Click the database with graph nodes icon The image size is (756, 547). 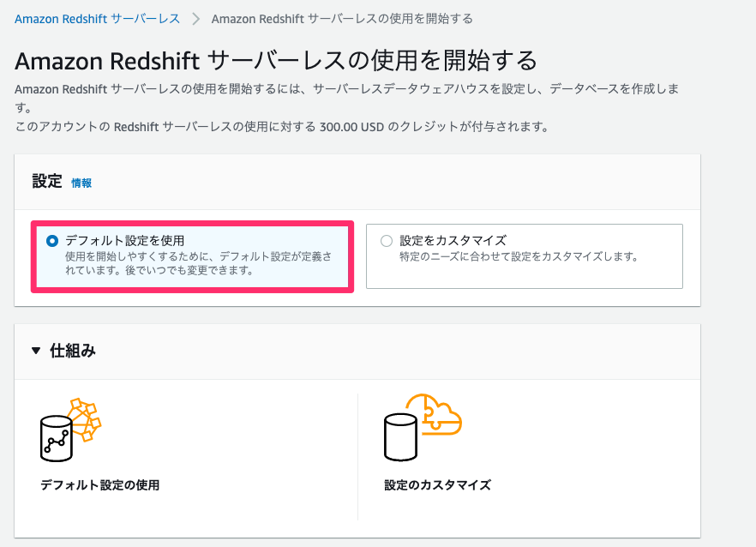(70, 430)
